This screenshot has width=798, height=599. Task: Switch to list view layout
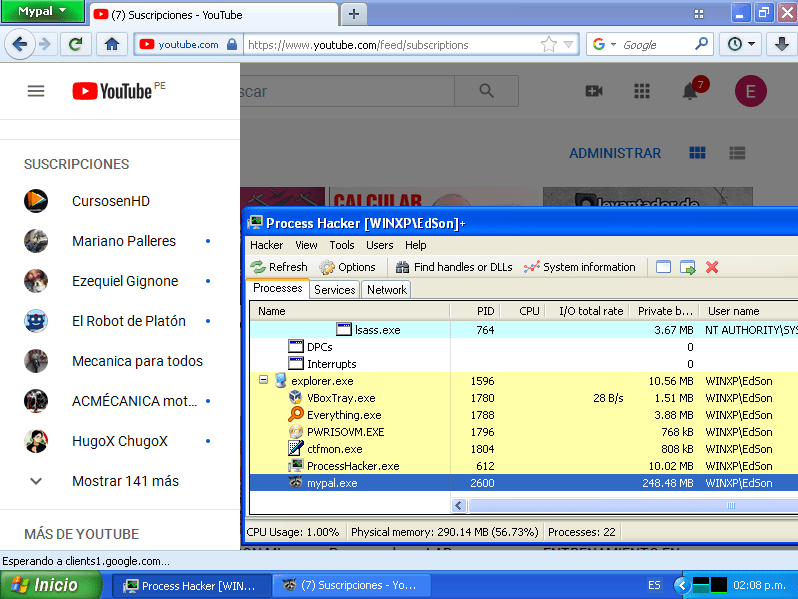click(x=737, y=153)
